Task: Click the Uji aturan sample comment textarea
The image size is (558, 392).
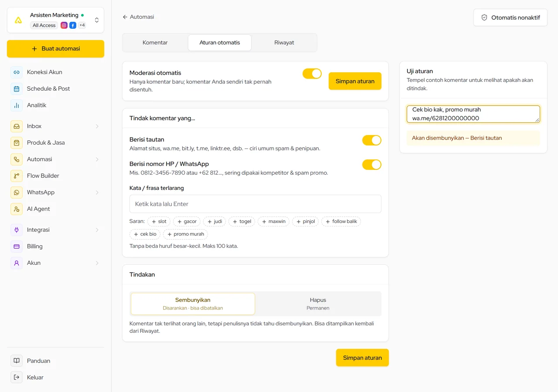Action: [x=473, y=114]
